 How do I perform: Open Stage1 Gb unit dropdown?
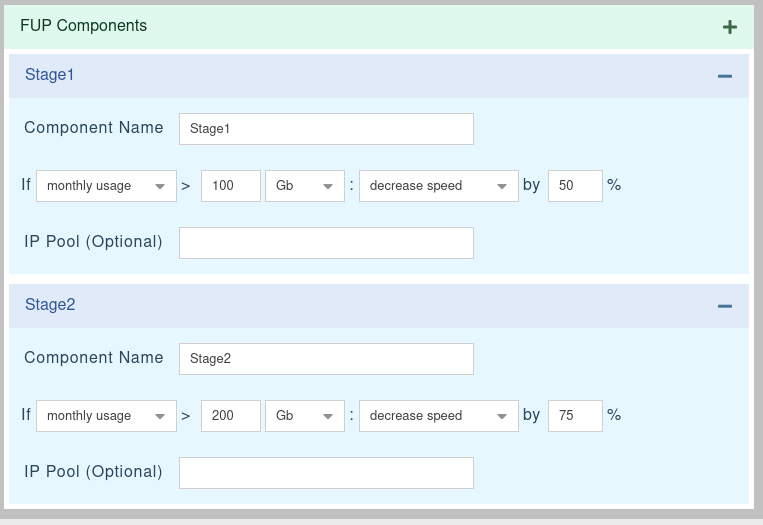coord(304,186)
